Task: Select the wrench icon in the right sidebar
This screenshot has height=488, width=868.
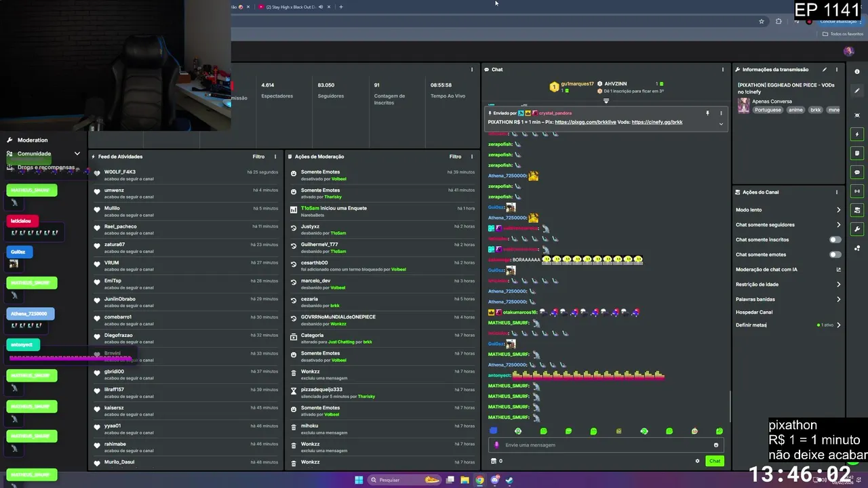Action: [x=857, y=229]
